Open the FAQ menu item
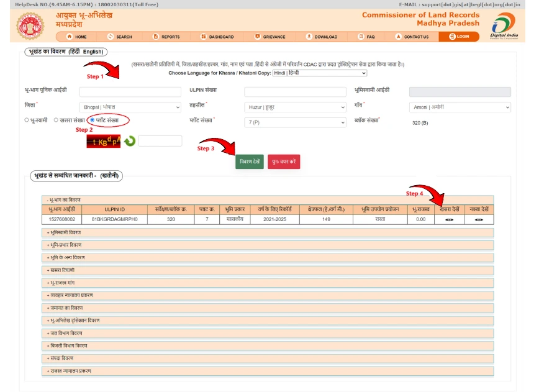Screen dimensions: 539x392 (x=366, y=37)
